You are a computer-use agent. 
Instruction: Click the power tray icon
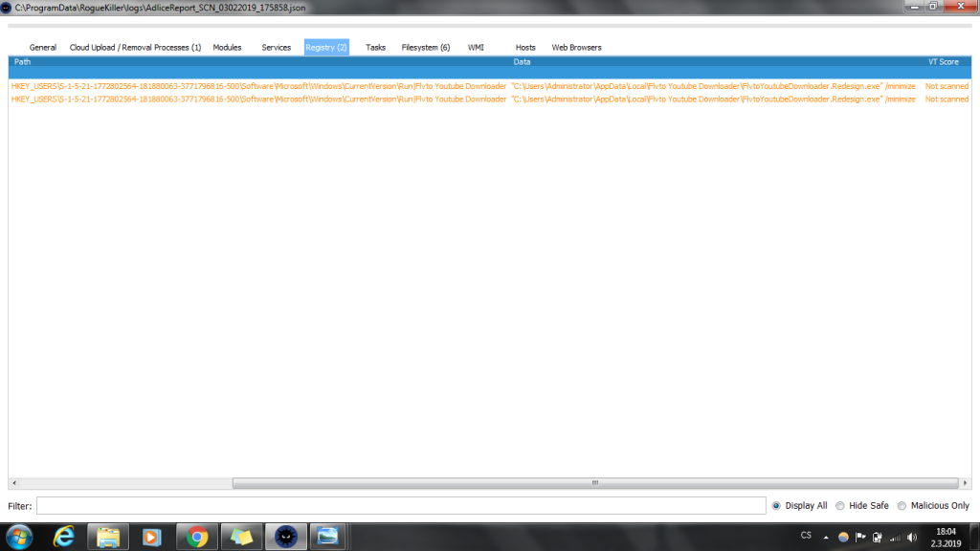point(878,538)
